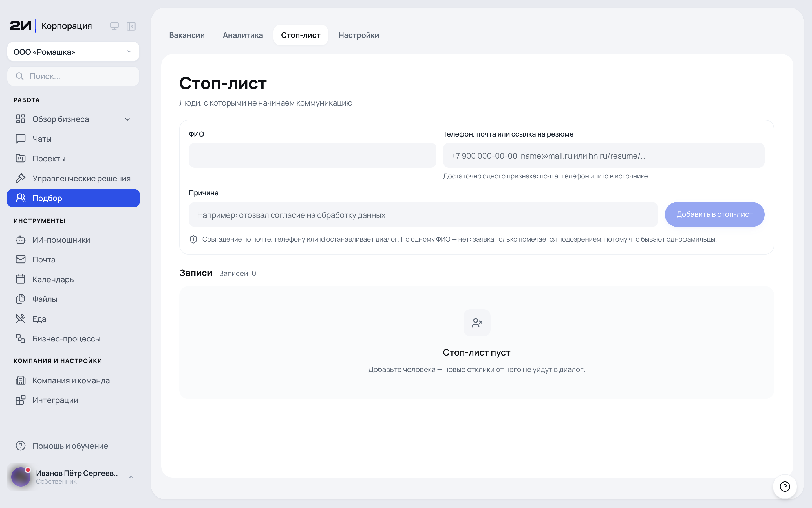Viewport: 812px width, 508px height.
Task: Expand the Обзор бизнеса submenu chevron
Action: pos(127,119)
